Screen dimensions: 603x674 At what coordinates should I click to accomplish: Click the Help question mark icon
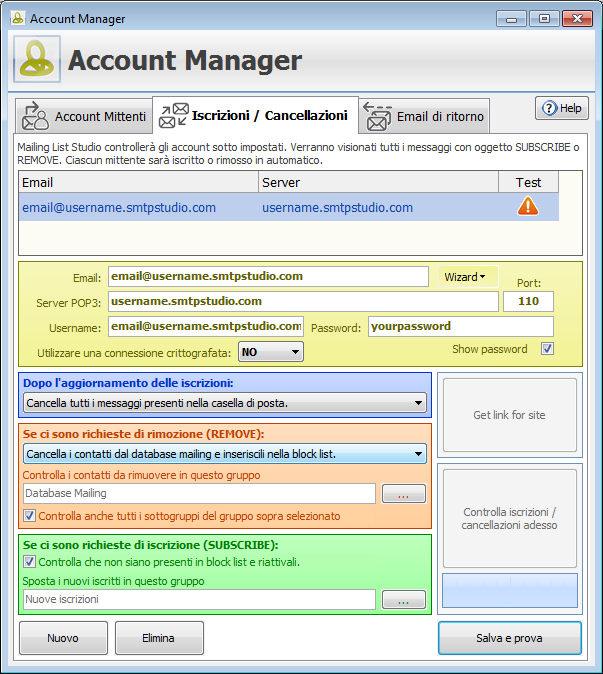(548, 108)
